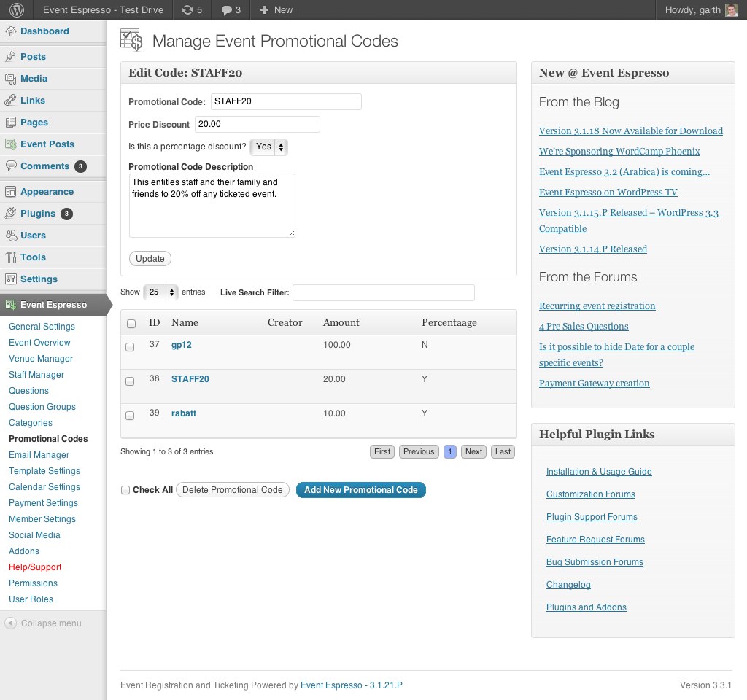Open the STAFF20 link in table

190,379
